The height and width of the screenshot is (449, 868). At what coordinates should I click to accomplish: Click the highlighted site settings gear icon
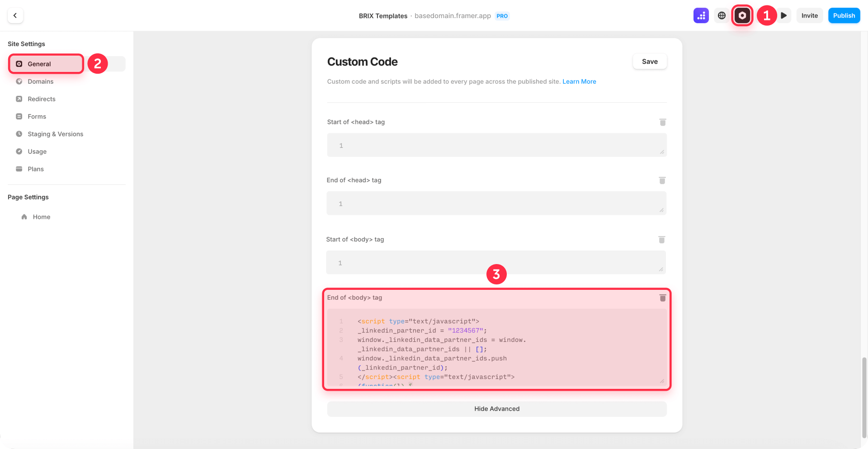[742, 15]
